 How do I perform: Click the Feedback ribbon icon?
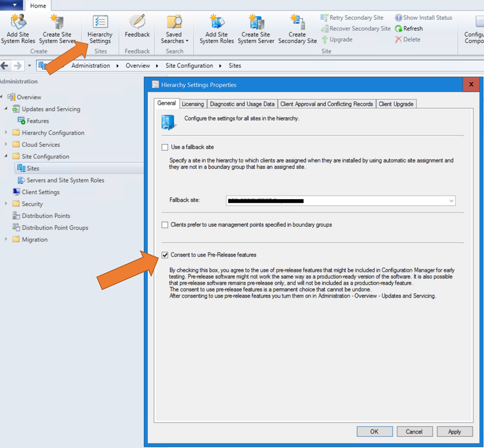(138, 26)
